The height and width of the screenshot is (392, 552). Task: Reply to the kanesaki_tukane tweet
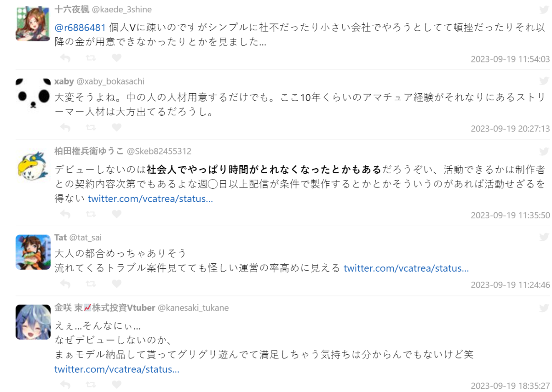[x=65, y=385]
